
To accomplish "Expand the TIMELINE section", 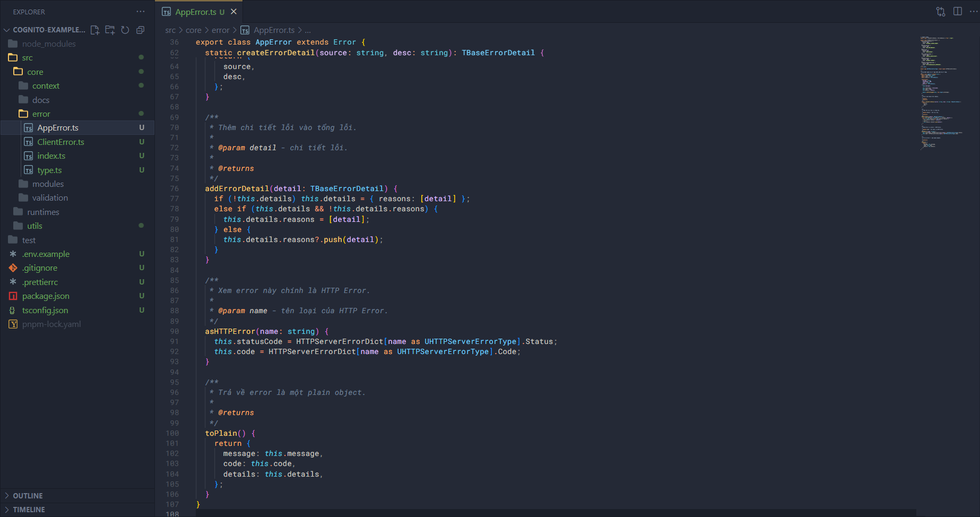I will tap(29, 510).
